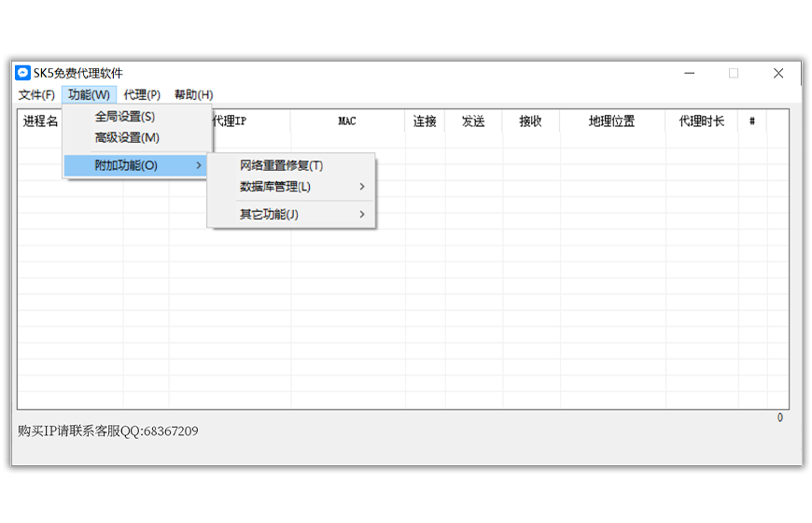Sort by the 发送 column
Viewport: 812px width, 523px height.
473,121
